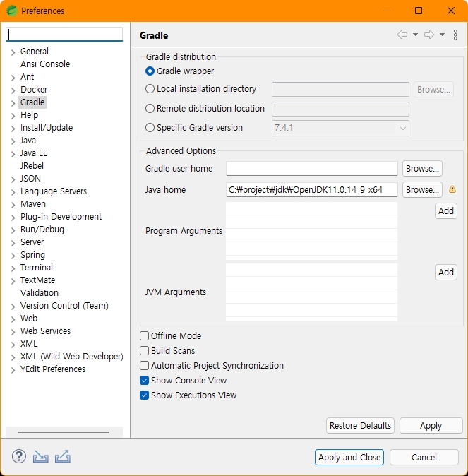The image size is (468, 476).
Task: Click the Apply button
Action: coord(431,426)
